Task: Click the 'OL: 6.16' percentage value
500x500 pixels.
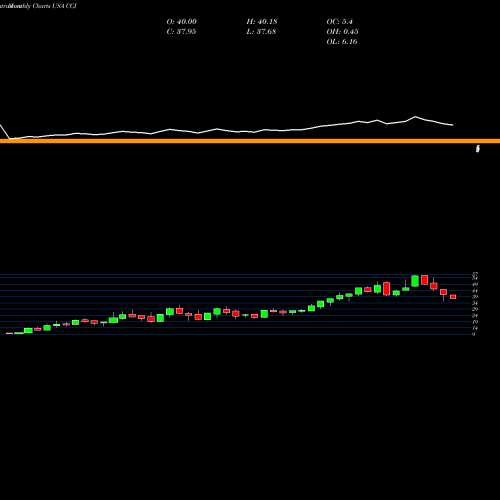Action: tap(342, 42)
